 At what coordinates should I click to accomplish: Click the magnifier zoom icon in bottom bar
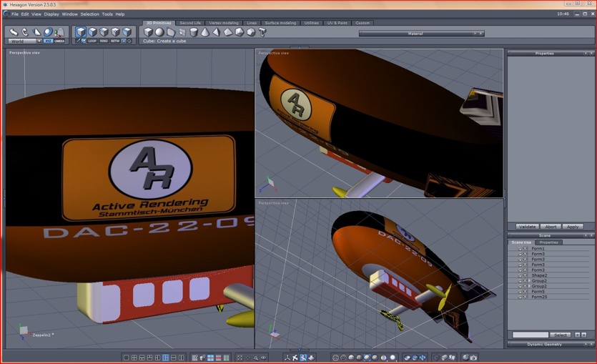click(255, 358)
